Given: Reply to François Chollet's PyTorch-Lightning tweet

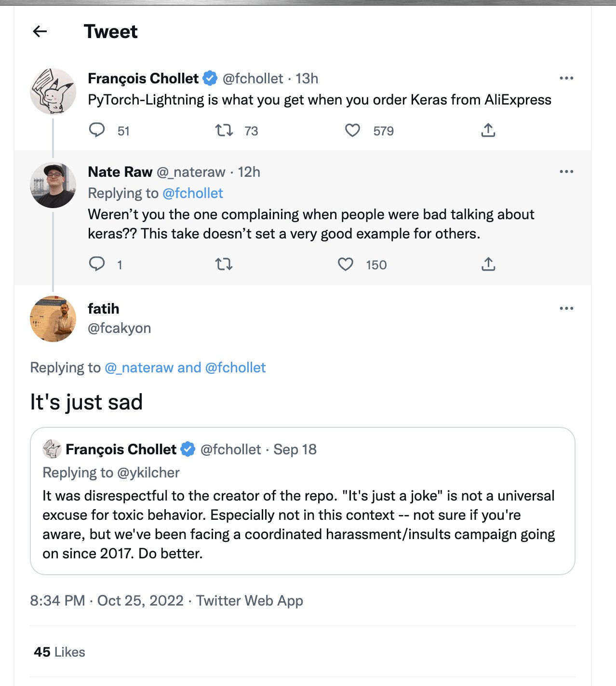Looking at the screenshot, I should pos(97,130).
